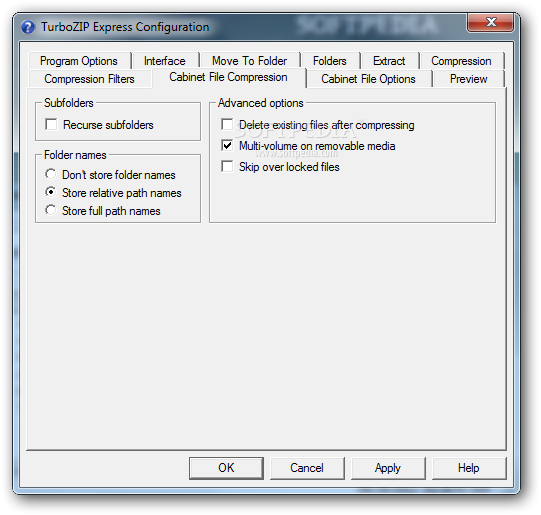This screenshot has height=515, width=541.
Task: Select the Move To Folder tab
Action: [x=249, y=61]
